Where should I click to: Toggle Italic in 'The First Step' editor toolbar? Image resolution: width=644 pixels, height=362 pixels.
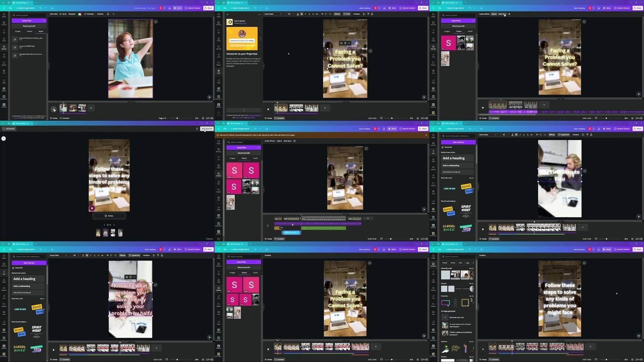point(520,134)
